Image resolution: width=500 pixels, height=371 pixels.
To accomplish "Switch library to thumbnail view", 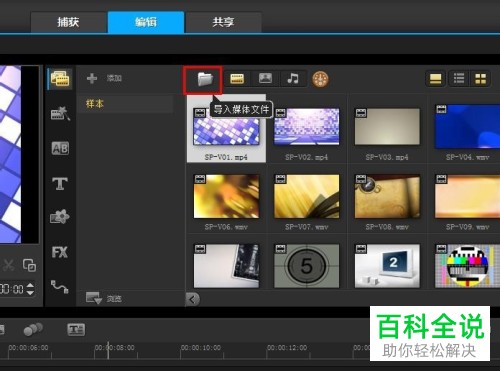I will [480, 79].
